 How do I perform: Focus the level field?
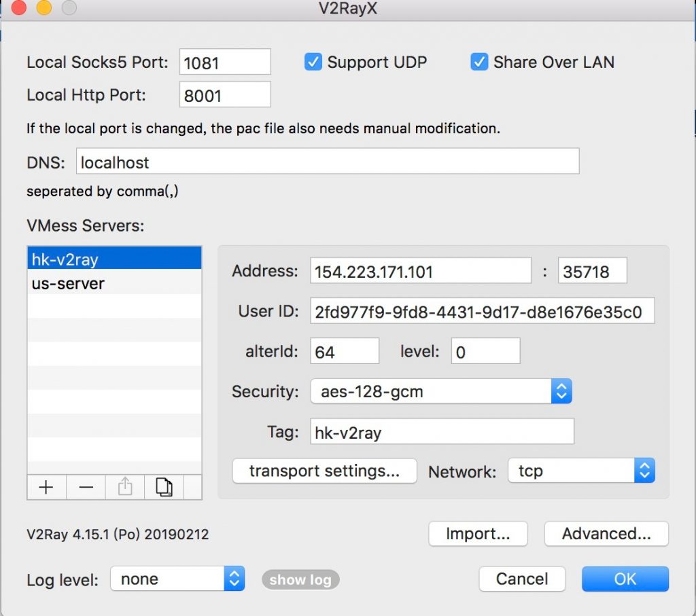pos(485,351)
